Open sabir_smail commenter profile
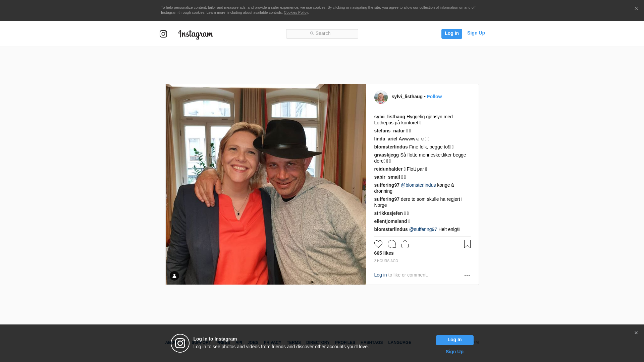The image size is (644, 362). click(387, 177)
